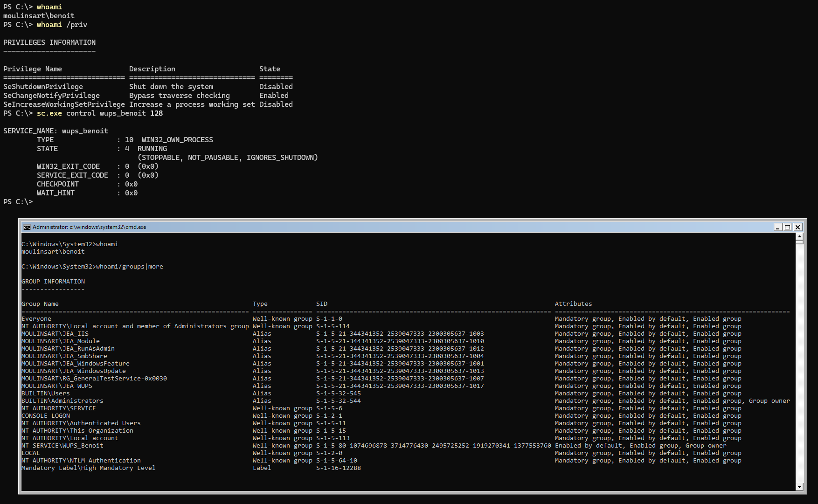Viewport: 818px width, 504px height.
Task: Click the vertical scrollbar track in cmd window
Action: pyautogui.click(x=799, y=364)
